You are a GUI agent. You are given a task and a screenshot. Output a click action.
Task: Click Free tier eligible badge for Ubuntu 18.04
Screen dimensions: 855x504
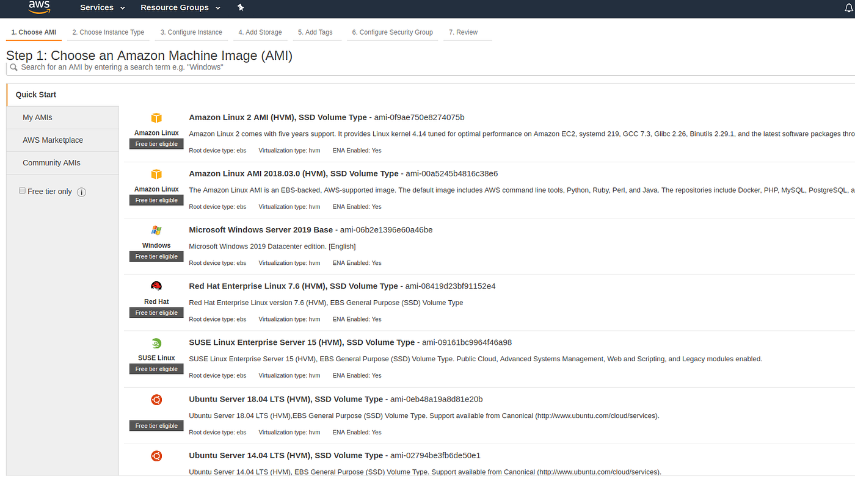click(156, 425)
